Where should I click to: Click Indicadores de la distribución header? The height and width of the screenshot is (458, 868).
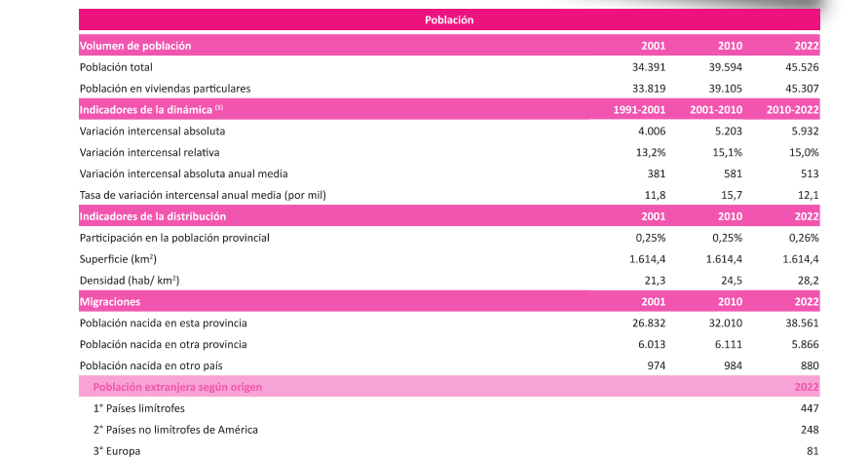(153, 216)
